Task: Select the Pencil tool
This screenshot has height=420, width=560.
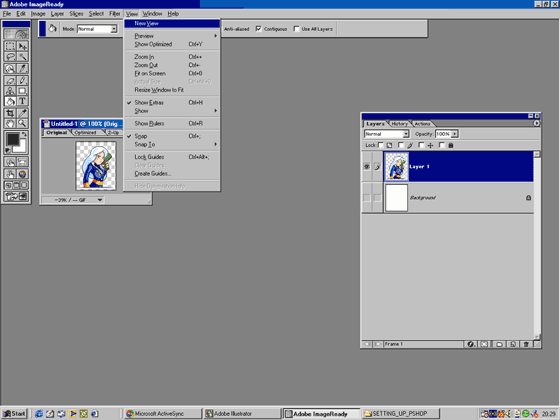Action: click(22, 80)
